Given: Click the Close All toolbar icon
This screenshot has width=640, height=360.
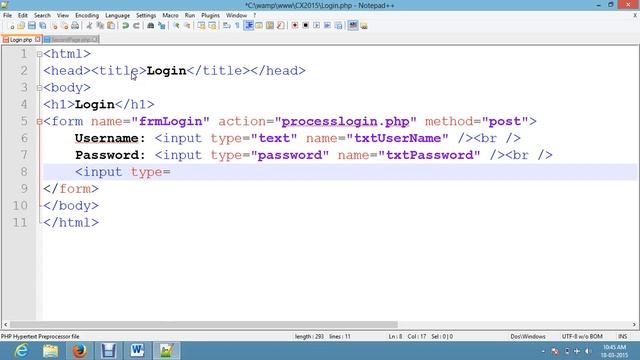Looking at the screenshot, I should [x=64, y=26].
